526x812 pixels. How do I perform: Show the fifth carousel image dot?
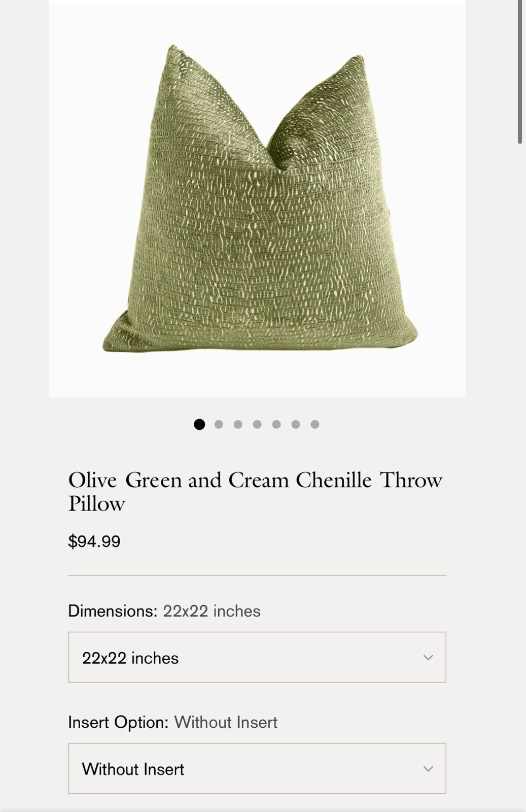[x=276, y=424]
